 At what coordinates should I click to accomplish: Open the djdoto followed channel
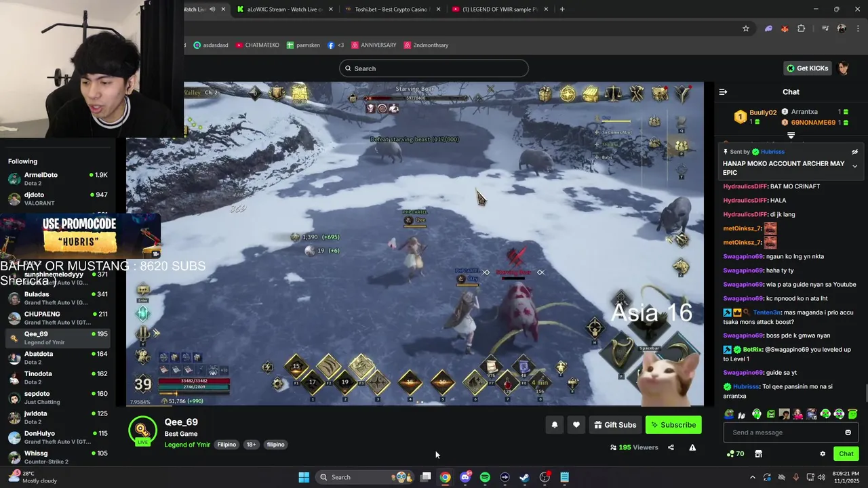pyautogui.click(x=58, y=199)
